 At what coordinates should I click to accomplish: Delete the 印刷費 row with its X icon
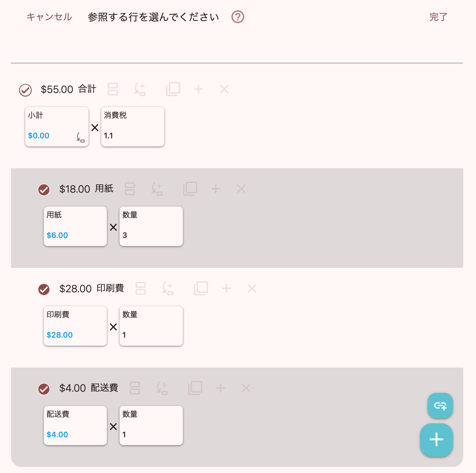[252, 289]
